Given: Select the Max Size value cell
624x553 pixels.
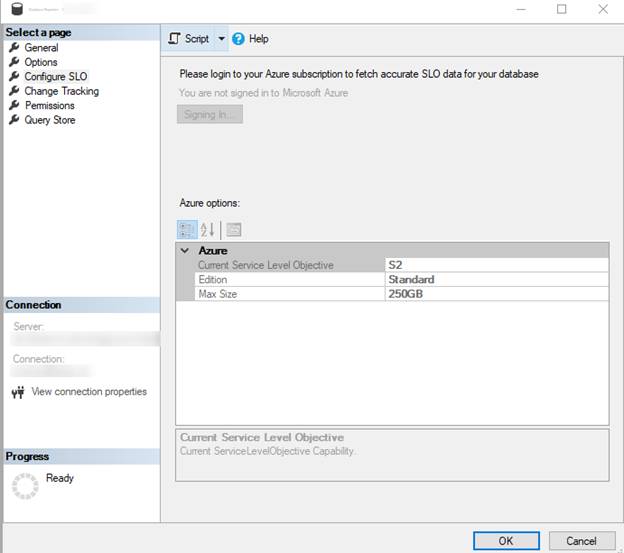Looking at the screenshot, I should point(496,294).
